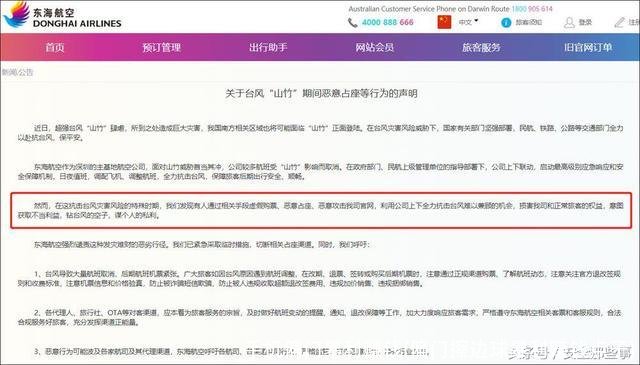The width and height of the screenshot is (640, 365).
Task: Click numbered item 2 mentioning OTA
Action: (x=320, y=317)
